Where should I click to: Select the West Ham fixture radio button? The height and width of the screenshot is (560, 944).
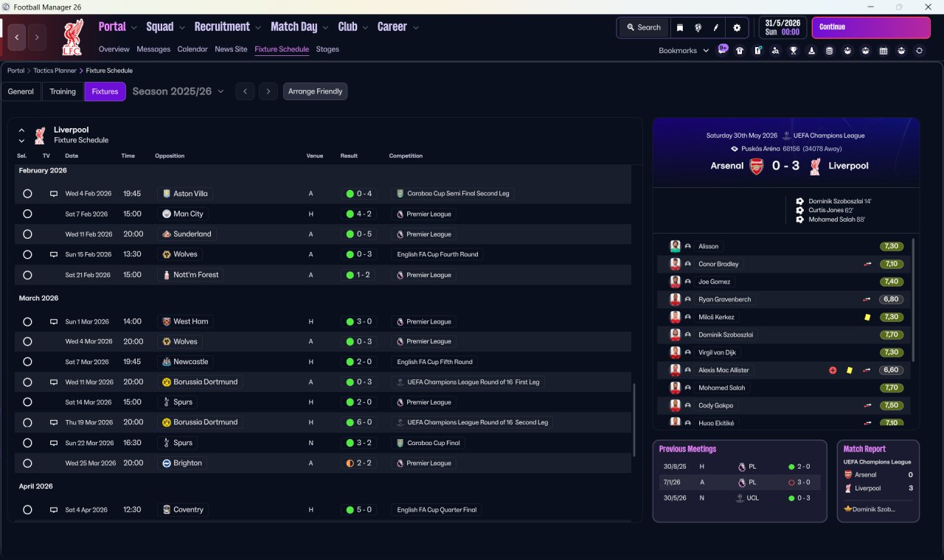coord(27,321)
